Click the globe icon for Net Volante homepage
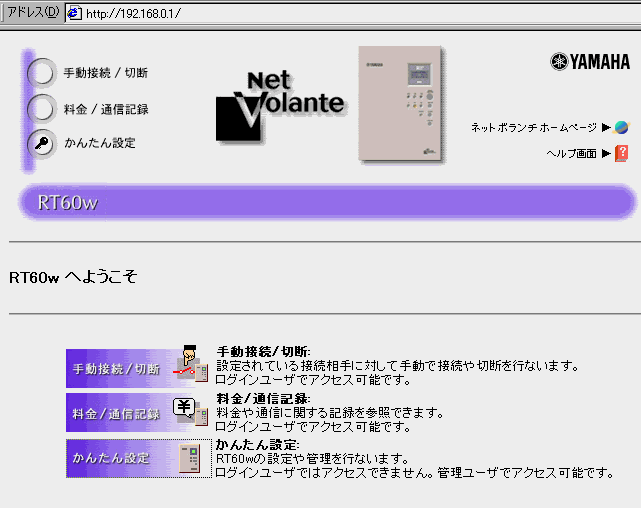641x508 pixels. coord(622,128)
